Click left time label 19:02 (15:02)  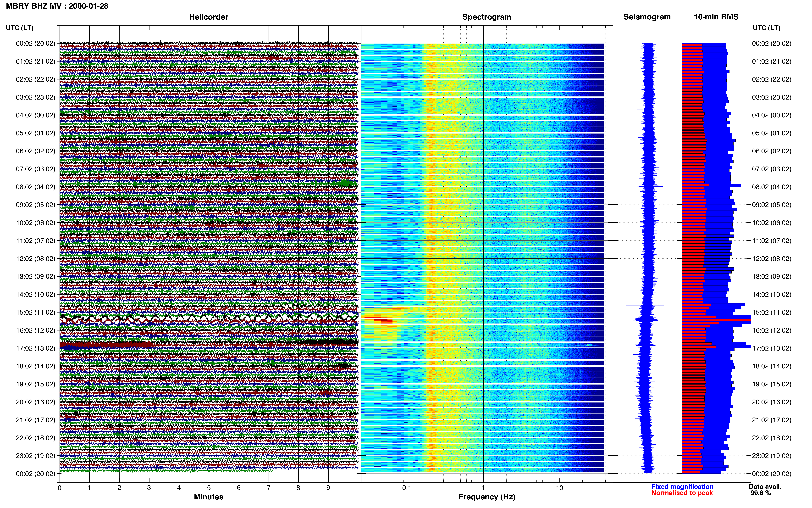pyautogui.click(x=36, y=384)
